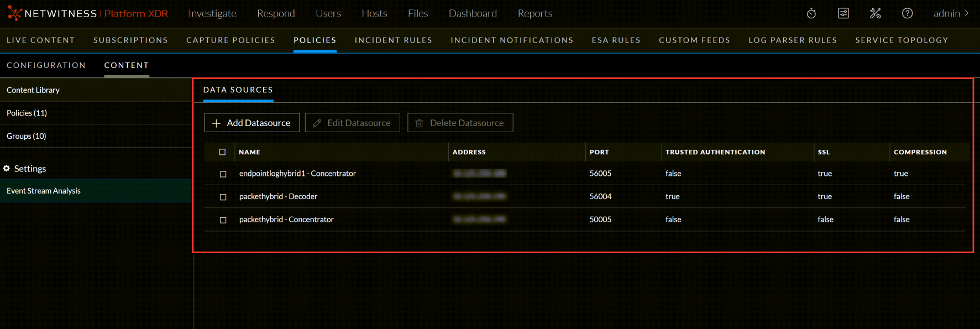This screenshot has height=329, width=980.
Task: Switch to the ESA Rules tab
Action: (x=616, y=40)
